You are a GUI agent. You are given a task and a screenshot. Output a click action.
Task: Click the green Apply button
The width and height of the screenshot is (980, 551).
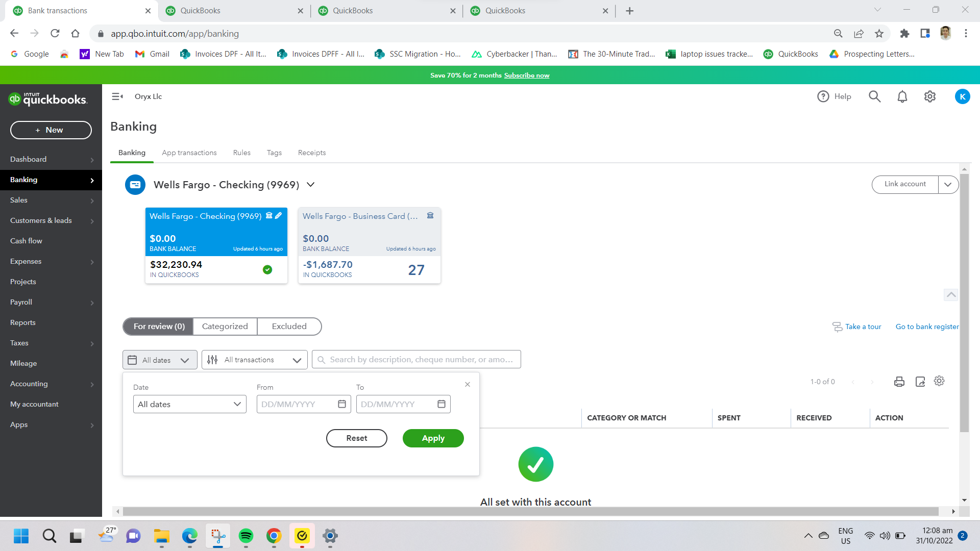click(x=433, y=438)
